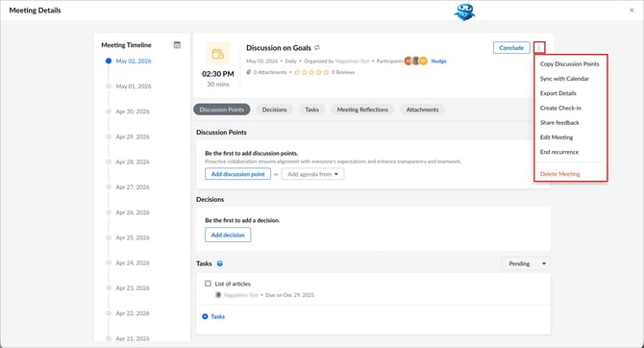The height and width of the screenshot is (348, 644).
Task: Click the assignee avatar under List of articles
Action: pos(218,295)
